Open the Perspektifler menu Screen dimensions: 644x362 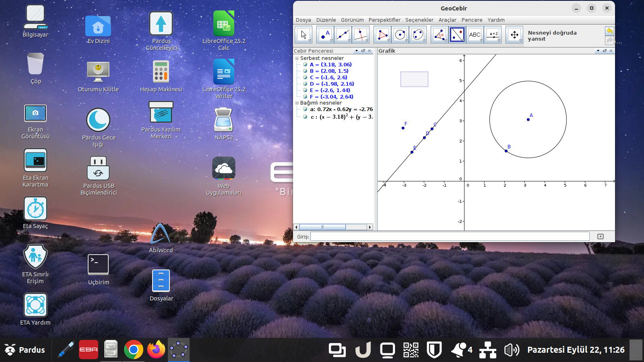(384, 20)
